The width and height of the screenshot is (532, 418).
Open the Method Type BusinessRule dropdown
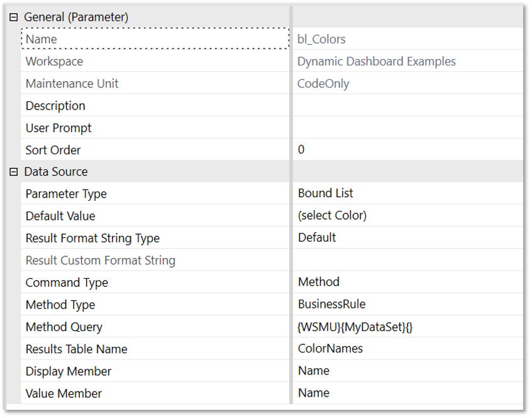409,304
